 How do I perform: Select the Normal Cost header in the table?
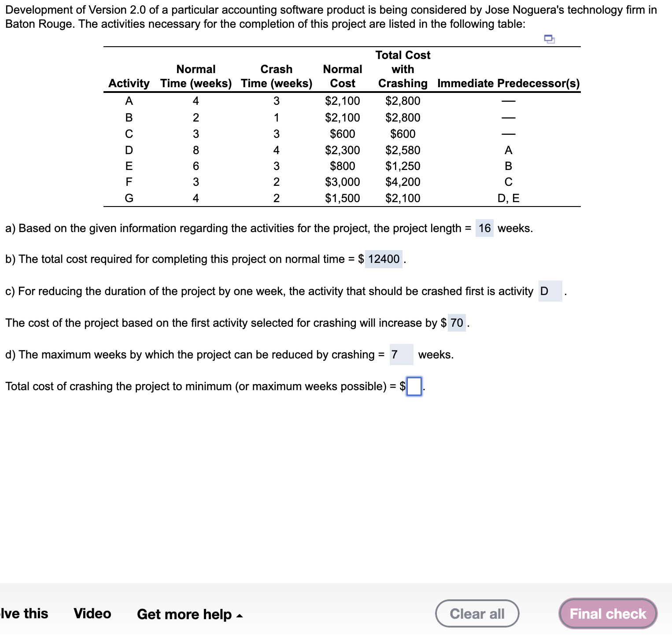pos(342,76)
